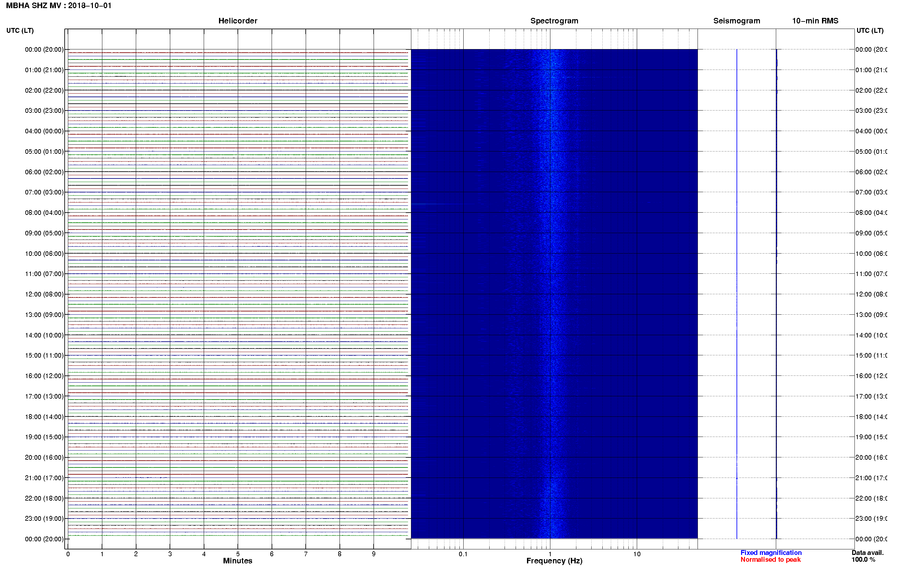Image resolution: width=924 pixels, height=578 pixels.
Task: Click the '100.0 %' data availability value
Action: [863, 560]
